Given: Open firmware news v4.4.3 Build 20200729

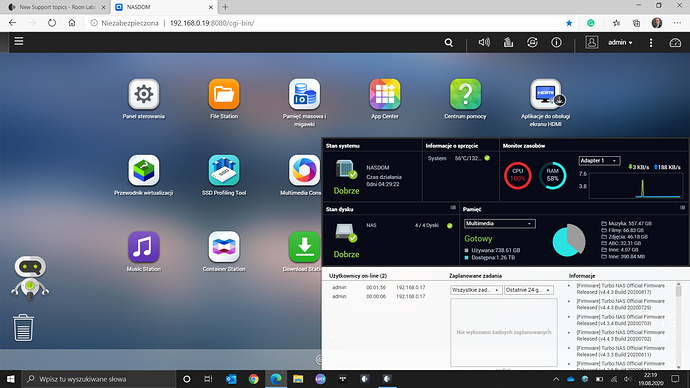Looking at the screenshot, I should pyautogui.click(x=620, y=304).
